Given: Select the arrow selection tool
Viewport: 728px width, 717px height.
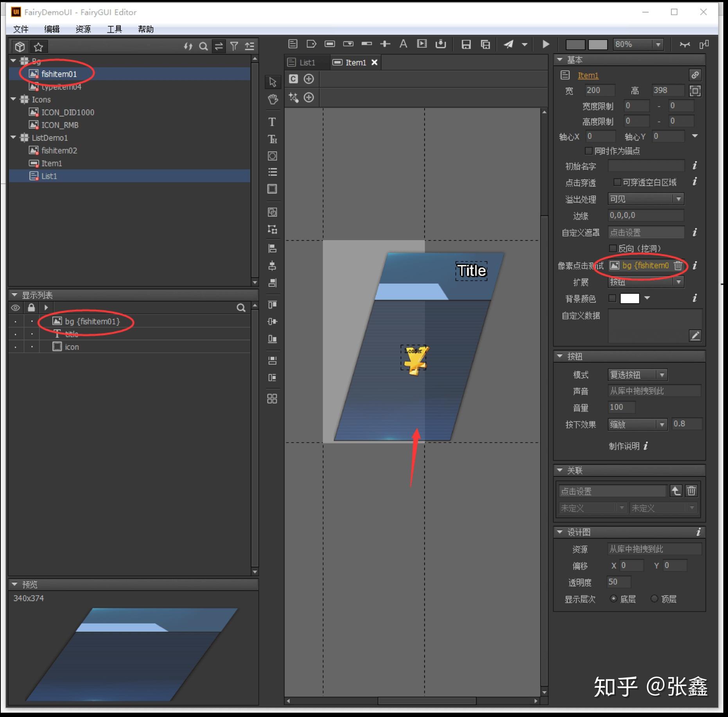Looking at the screenshot, I should tap(273, 82).
